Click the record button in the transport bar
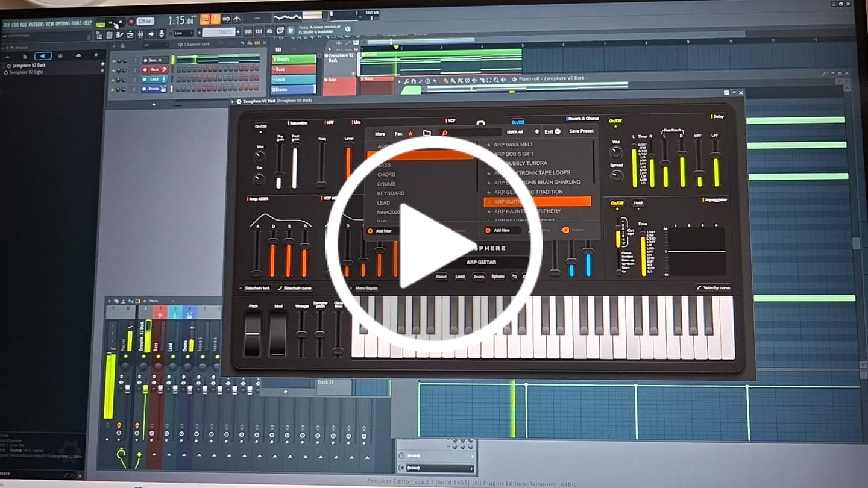The height and width of the screenshot is (488, 868). tap(131, 21)
